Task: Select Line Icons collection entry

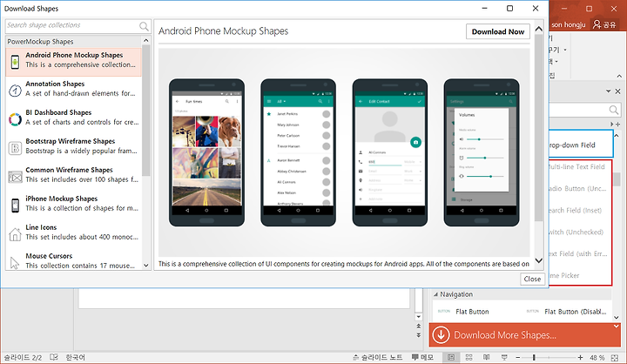Action: [73, 233]
